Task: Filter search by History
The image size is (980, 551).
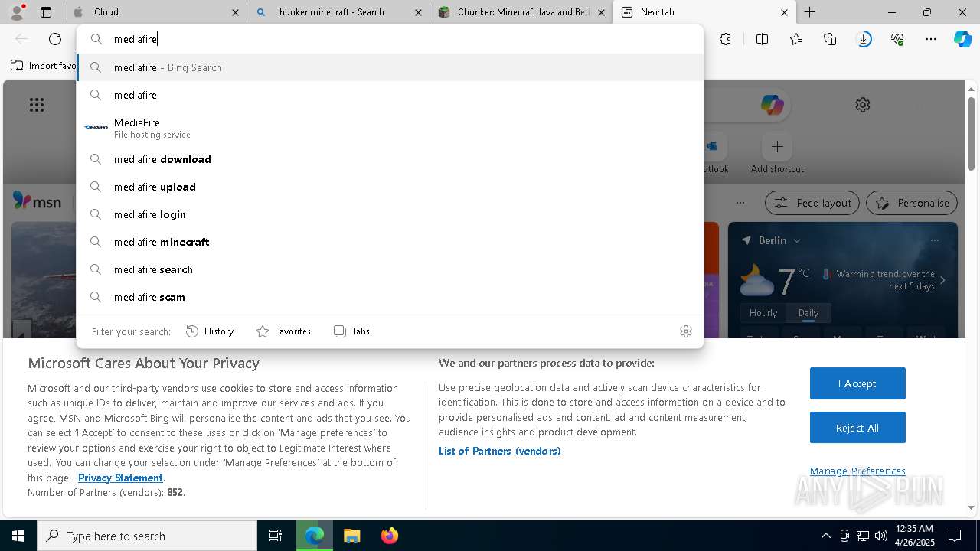Action: (x=211, y=331)
